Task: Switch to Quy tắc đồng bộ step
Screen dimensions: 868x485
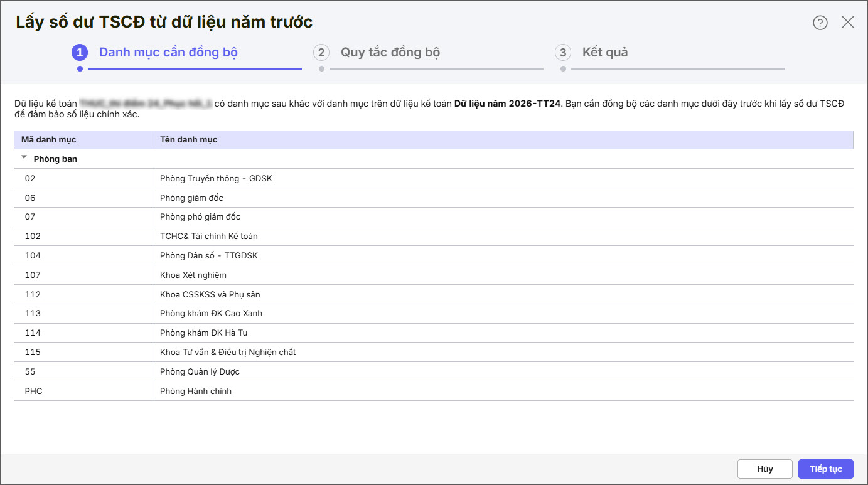Action: coord(390,52)
